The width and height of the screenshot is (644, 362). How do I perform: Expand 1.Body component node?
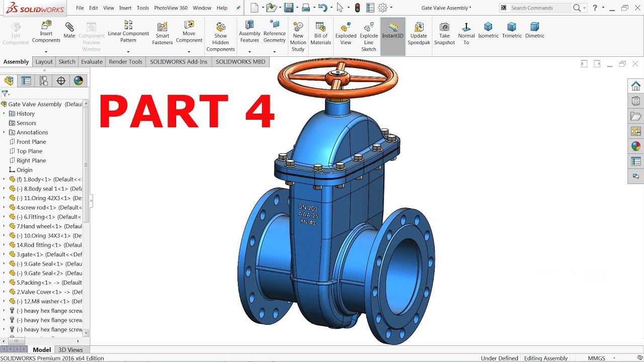pos(4,179)
